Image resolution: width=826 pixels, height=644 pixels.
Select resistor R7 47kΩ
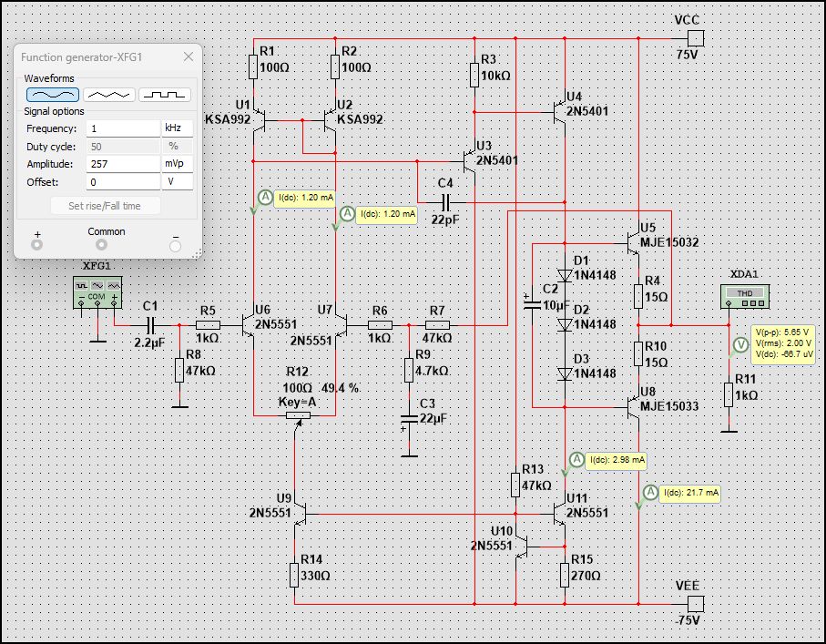tap(437, 325)
